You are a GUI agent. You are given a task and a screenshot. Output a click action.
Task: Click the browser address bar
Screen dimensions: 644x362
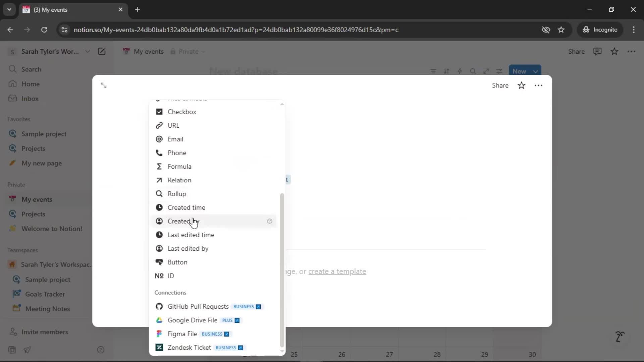pyautogui.click(x=236, y=30)
